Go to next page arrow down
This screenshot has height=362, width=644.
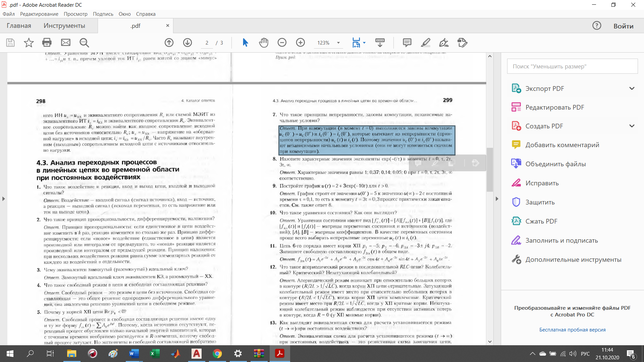[x=187, y=43]
